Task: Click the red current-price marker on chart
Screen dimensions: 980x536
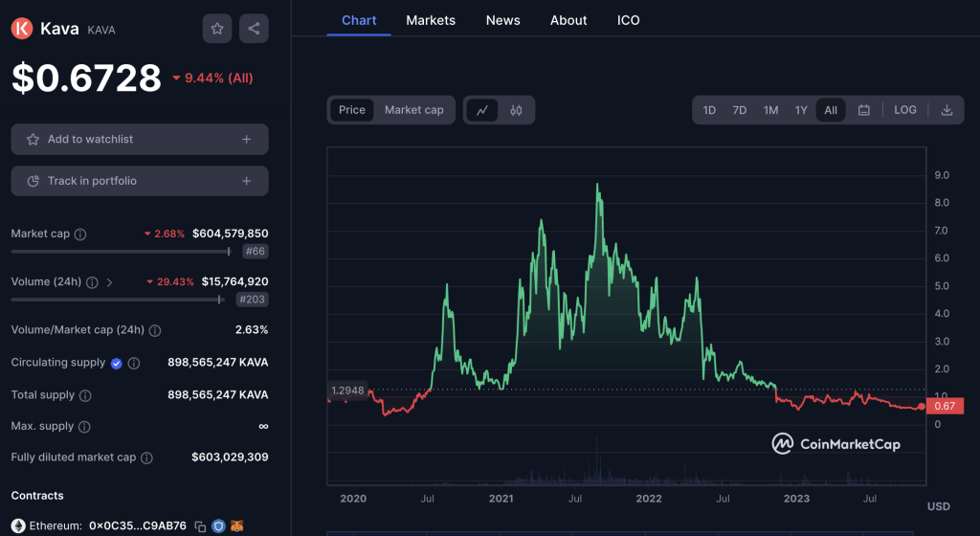Action: pyautogui.click(x=922, y=407)
